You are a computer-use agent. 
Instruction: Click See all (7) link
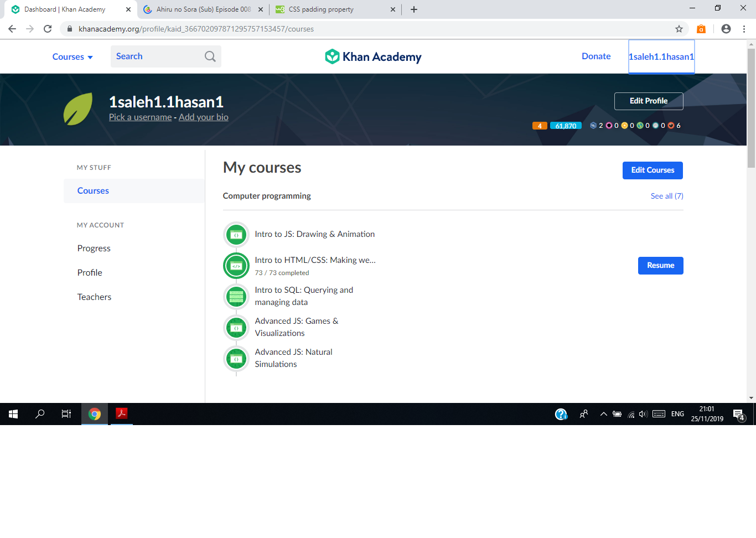(667, 196)
